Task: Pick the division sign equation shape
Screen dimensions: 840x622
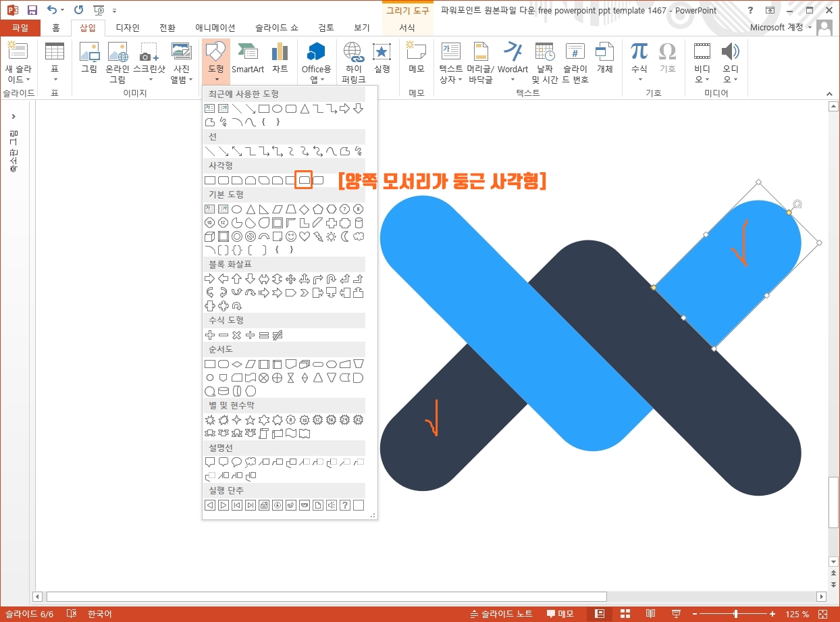Action: click(250, 335)
